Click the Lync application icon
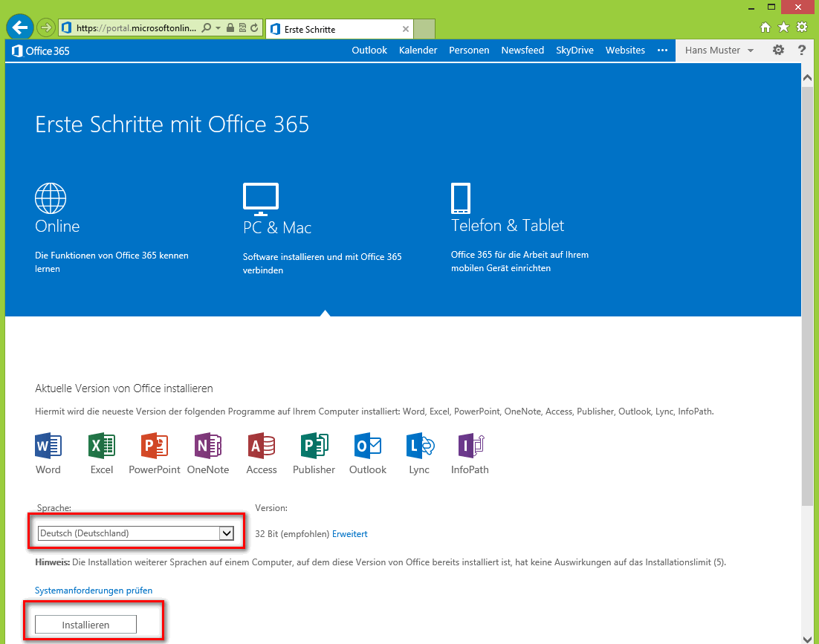Viewport: 819px width, 644px height. pyautogui.click(x=421, y=446)
